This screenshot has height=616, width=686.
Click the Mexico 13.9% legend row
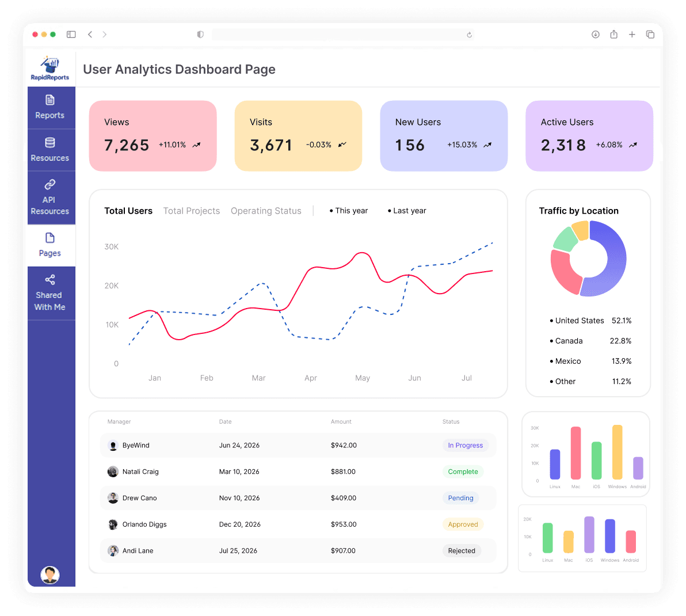coord(590,361)
